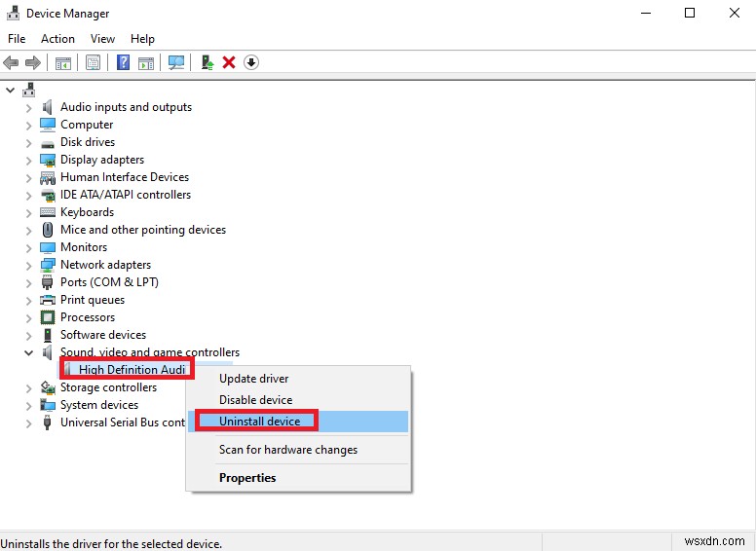Click the Audio inputs and outputs speaker icon
756x551 pixels.
(47, 107)
